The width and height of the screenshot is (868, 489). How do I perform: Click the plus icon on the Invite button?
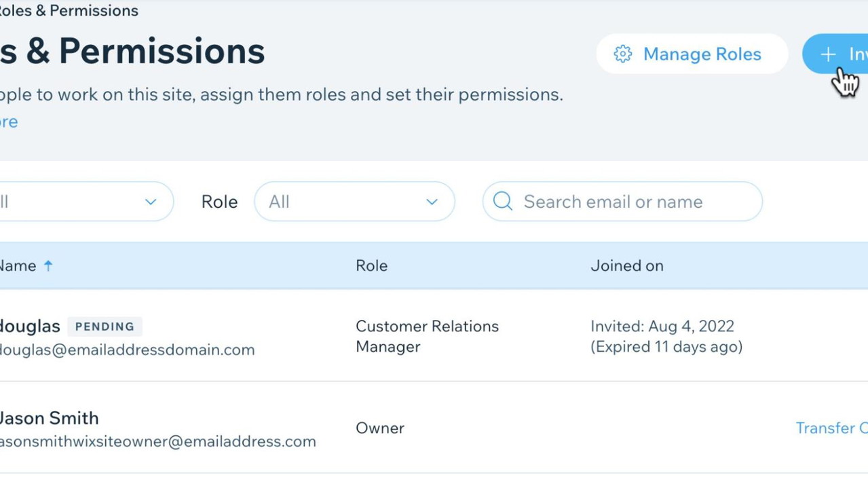(x=828, y=54)
